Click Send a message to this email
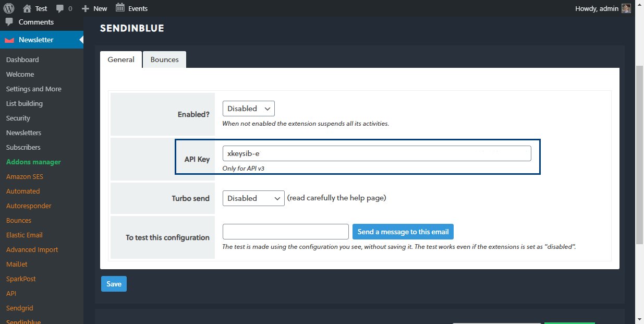This screenshot has width=644, height=324. pyautogui.click(x=403, y=231)
